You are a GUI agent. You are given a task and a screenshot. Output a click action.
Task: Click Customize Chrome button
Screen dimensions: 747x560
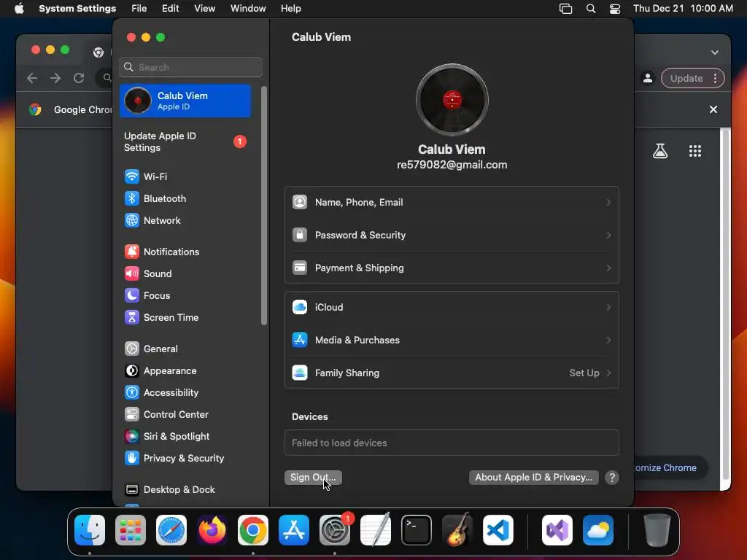tap(670, 468)
